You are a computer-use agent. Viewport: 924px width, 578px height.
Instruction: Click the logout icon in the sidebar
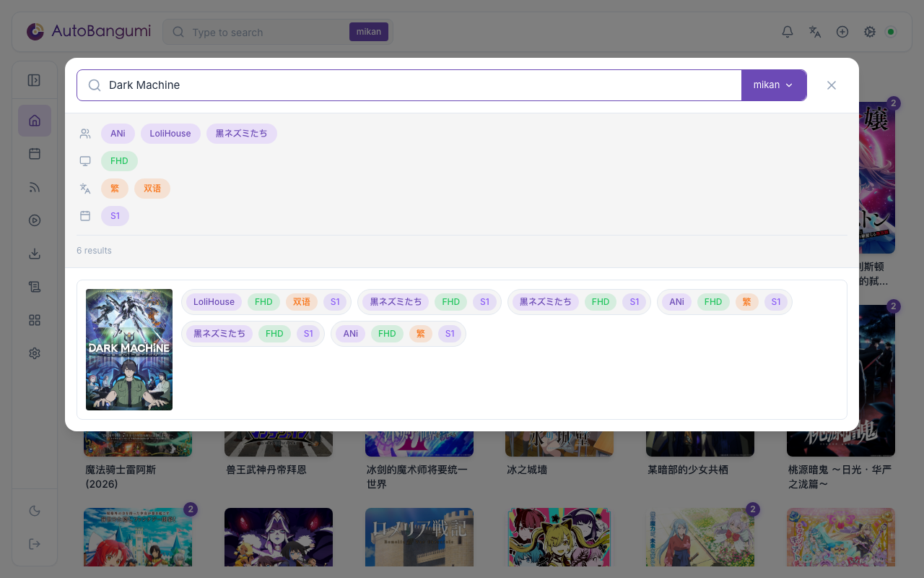coord(35,544)
